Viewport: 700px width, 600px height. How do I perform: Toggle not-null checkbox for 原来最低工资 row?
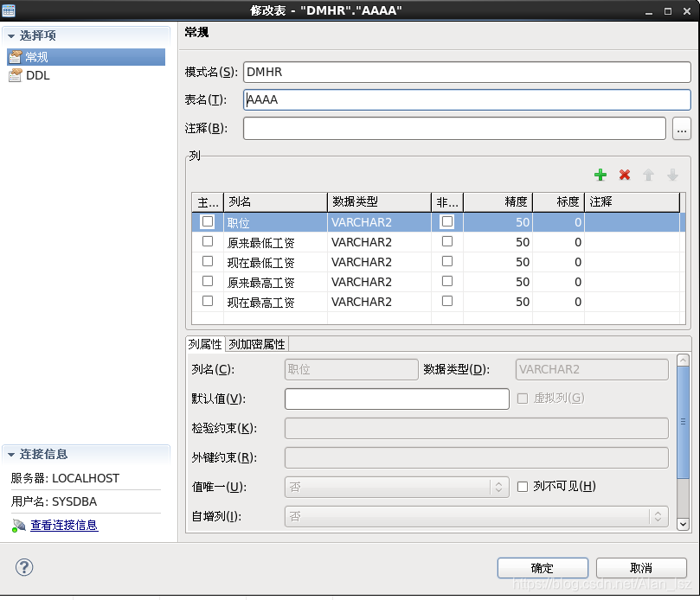click(447, 241)
